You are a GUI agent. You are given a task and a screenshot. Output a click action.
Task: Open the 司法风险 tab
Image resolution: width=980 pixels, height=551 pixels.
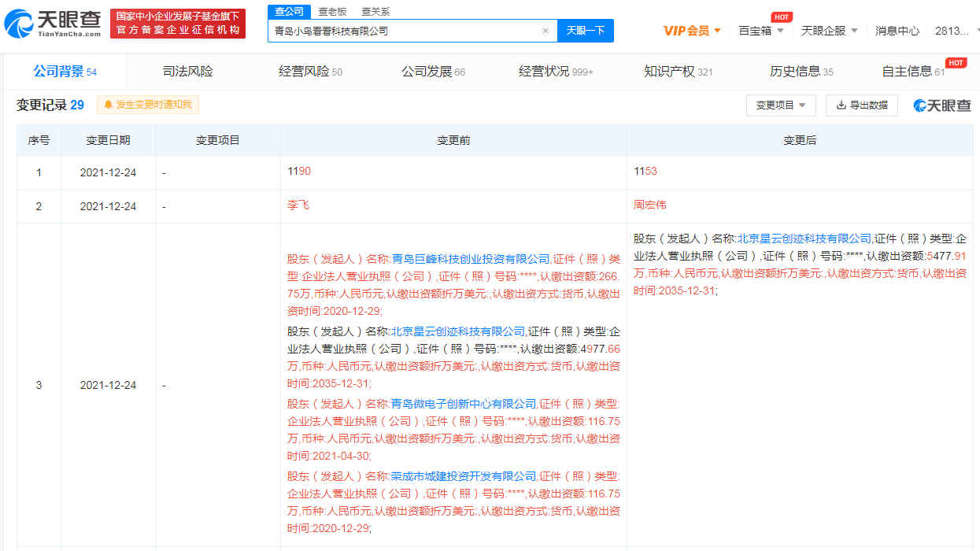click(187, 72)
